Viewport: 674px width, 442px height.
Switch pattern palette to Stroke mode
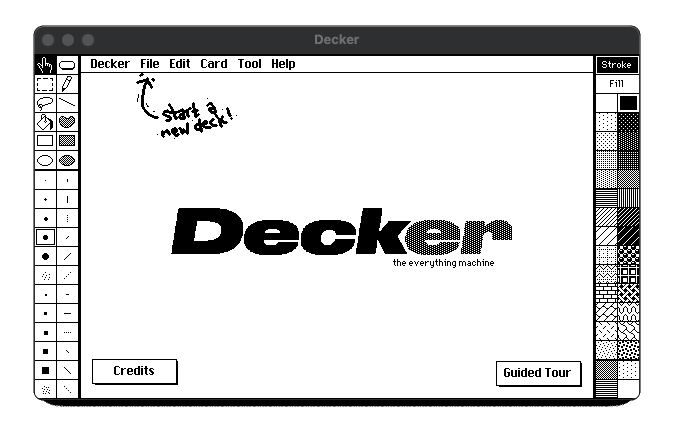pyautogui.click(x=617, y=65)
